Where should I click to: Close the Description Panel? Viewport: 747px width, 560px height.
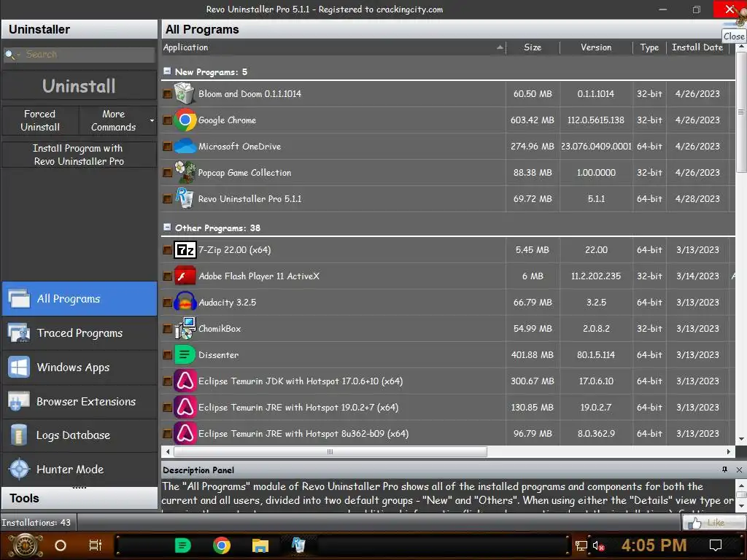[739, 470]
